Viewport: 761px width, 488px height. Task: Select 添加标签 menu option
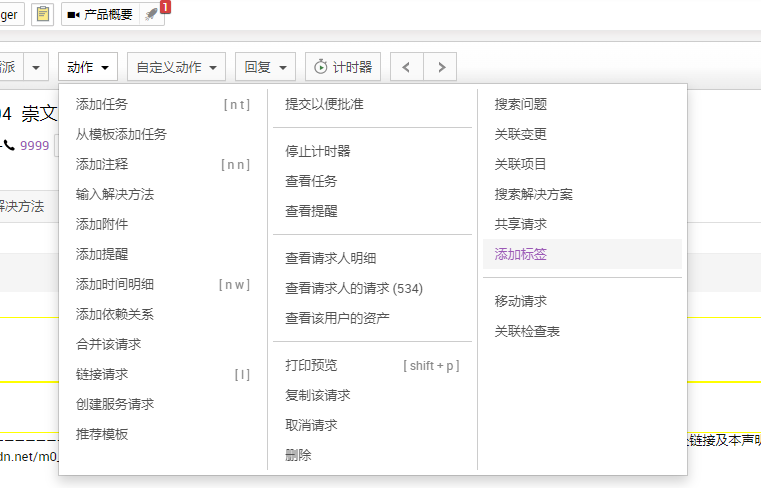[x=521, y=254]
